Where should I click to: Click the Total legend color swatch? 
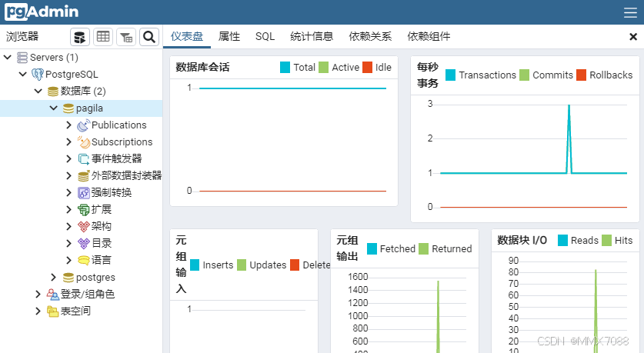coord(285,68)
